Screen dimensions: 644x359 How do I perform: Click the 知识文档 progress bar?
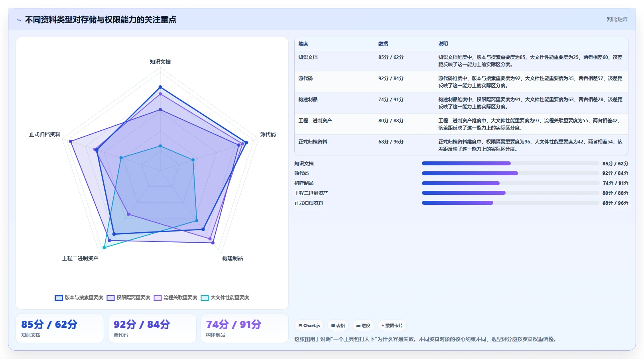510,163
